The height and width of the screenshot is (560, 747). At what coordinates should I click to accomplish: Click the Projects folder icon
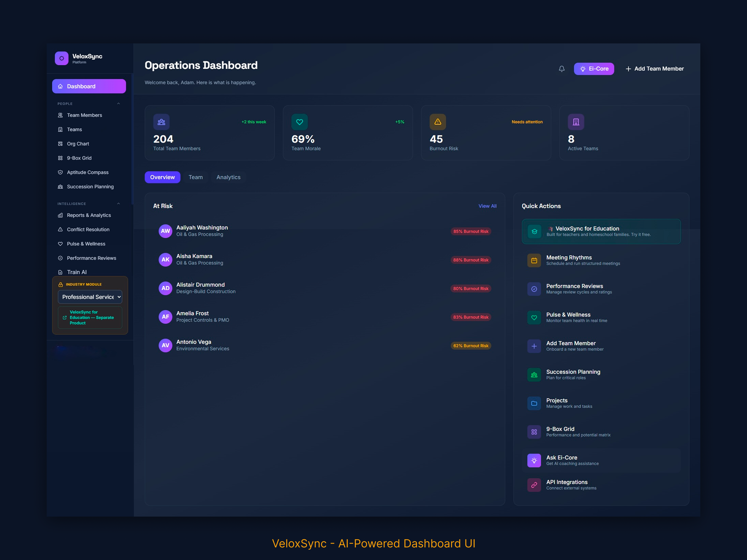click(534, 403)
